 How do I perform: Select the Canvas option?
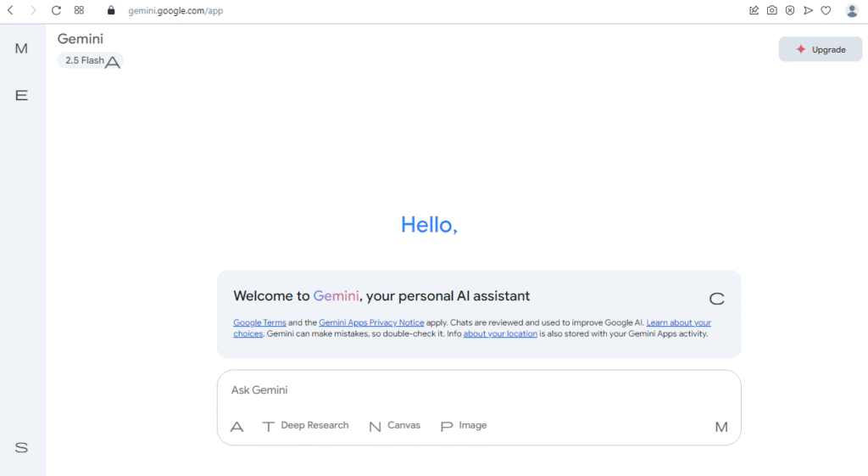tap(395, 426)
